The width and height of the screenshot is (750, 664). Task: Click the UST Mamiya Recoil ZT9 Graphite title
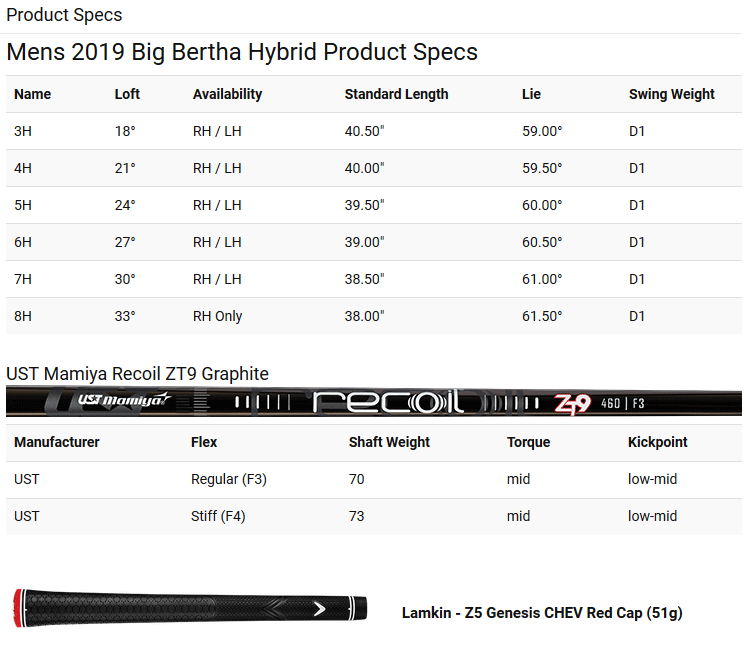137,374
